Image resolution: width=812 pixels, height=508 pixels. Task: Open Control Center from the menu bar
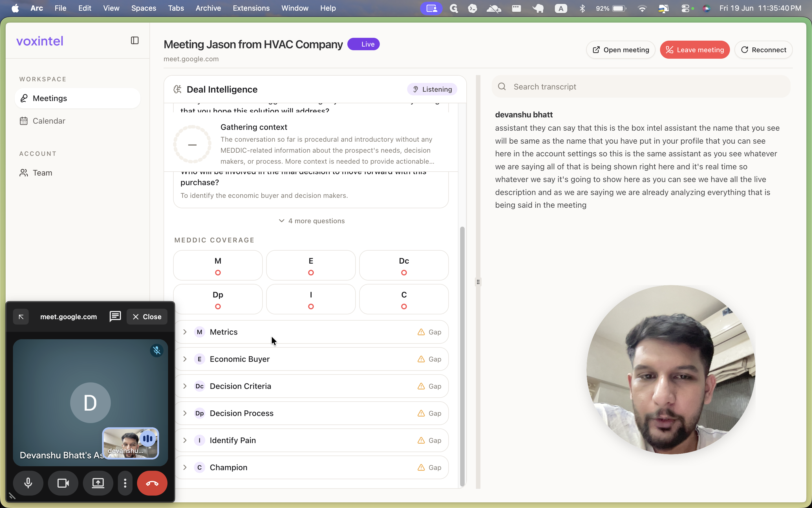pyautogui.click(x=685, y=8)
